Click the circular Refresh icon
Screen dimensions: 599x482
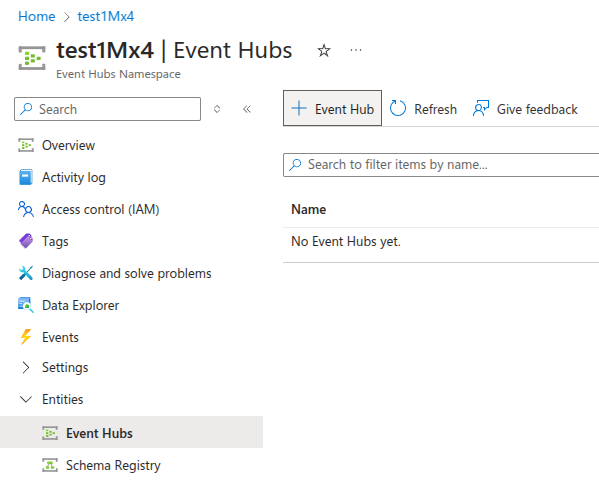tap(398, 108)
